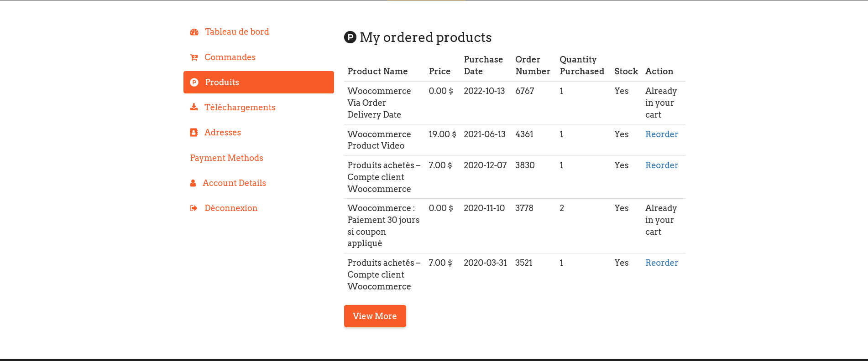The width and height of the screenshot is (868, 361).
Task: Click the Woocommerce Product Video product name
Action: (379, 140)
